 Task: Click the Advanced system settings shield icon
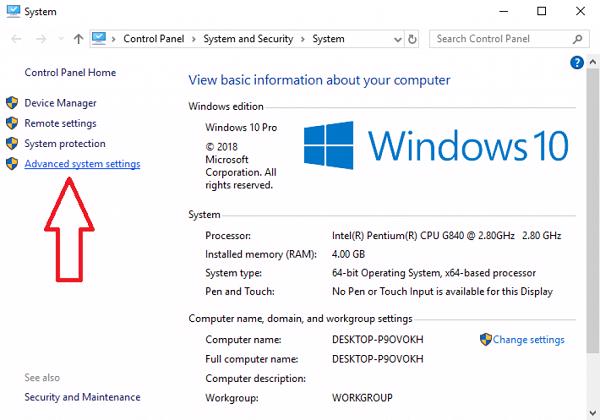coord(13,164)
